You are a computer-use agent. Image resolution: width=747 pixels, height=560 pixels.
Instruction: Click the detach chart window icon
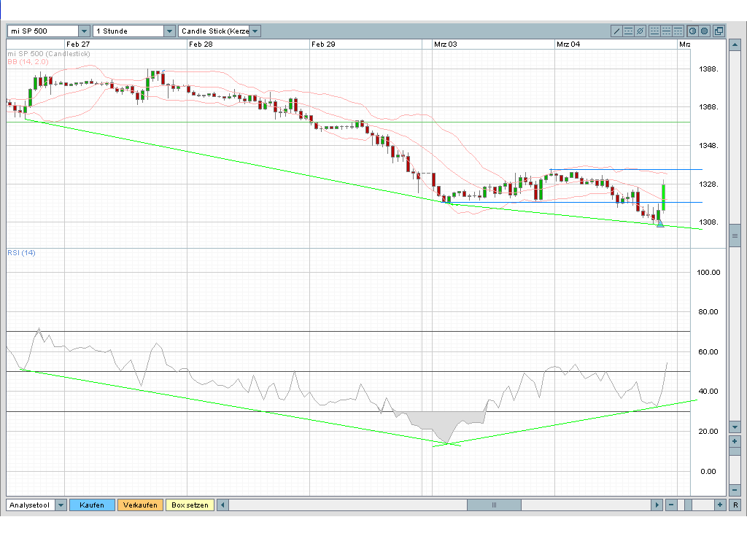click(719, 31)
